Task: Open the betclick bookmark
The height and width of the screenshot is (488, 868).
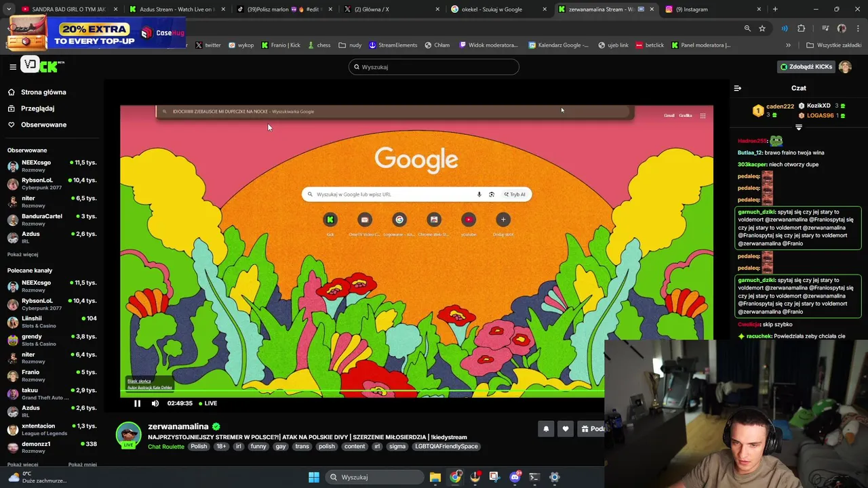Action: pos(650,45)
